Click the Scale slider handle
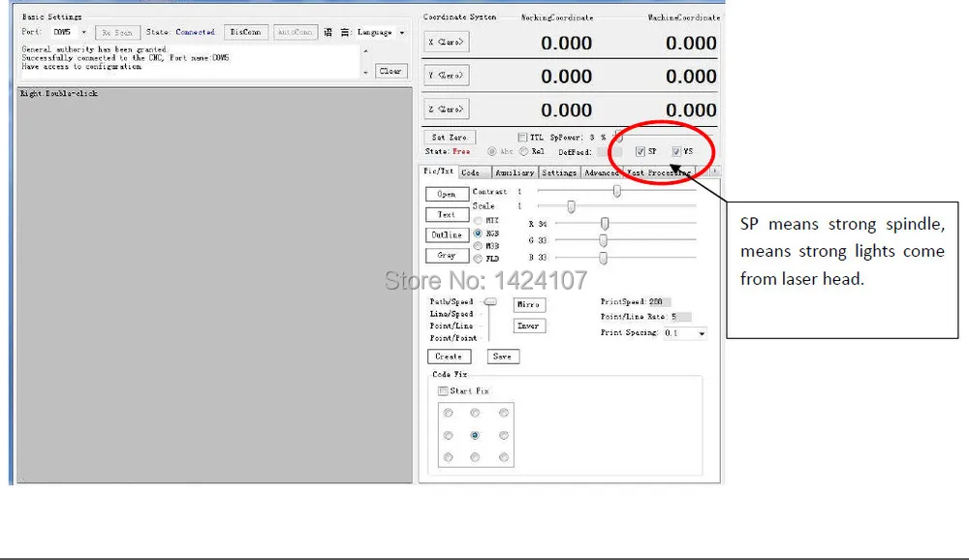Screen dimensions: 969x560 [x=571, y=206]
